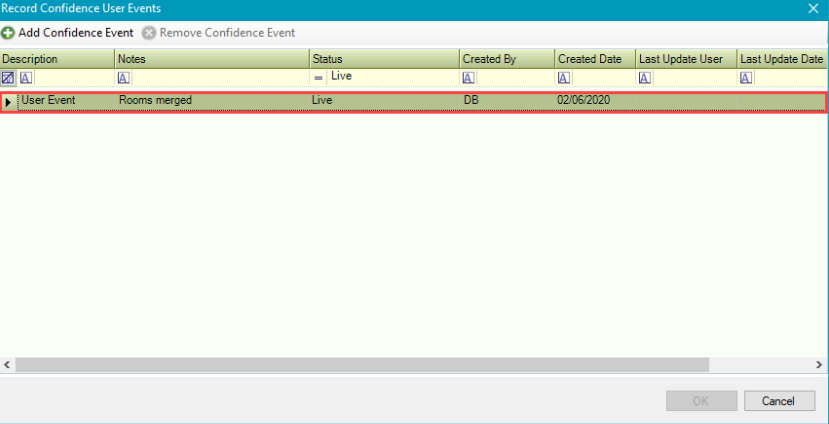Click the equals operator icon in Status filter

[318, 77]
